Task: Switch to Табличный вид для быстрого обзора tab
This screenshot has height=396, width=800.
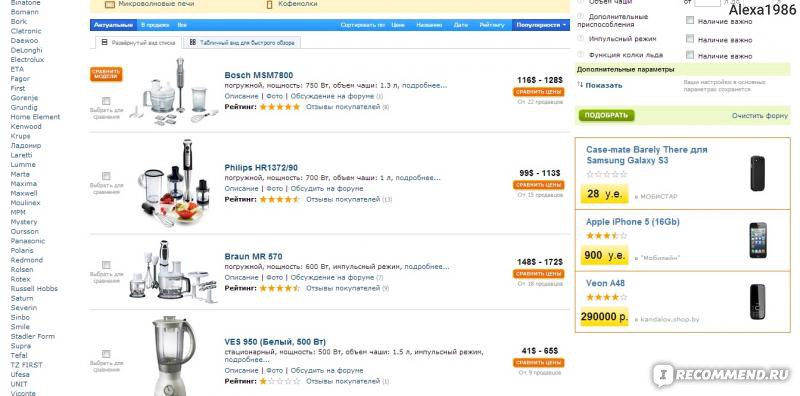Action: (242, 43)
